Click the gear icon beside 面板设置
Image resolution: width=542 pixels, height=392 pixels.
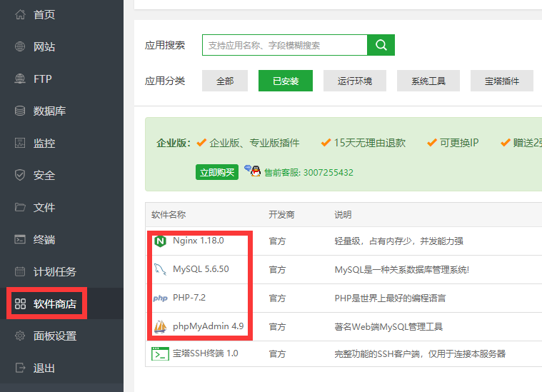click(20, 336)
